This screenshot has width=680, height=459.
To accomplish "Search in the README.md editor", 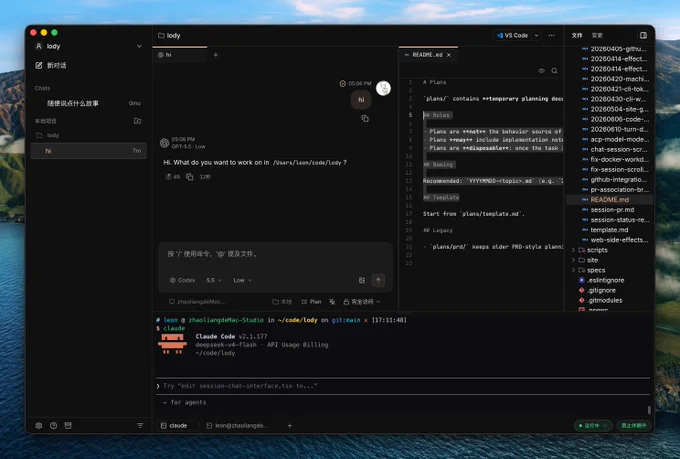I will pyautogui.click(x=554, y=70).
